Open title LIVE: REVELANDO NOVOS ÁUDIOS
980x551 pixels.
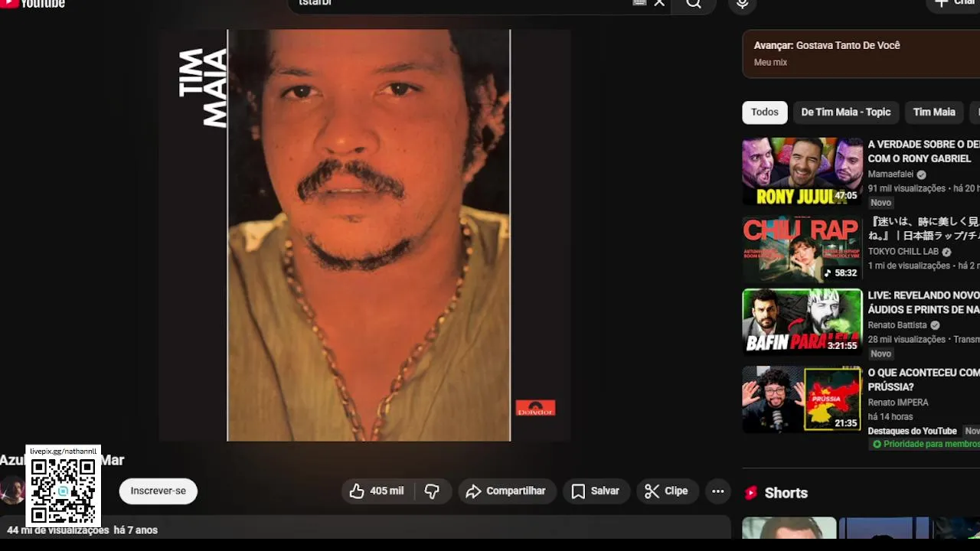click(x=923, y=302)
